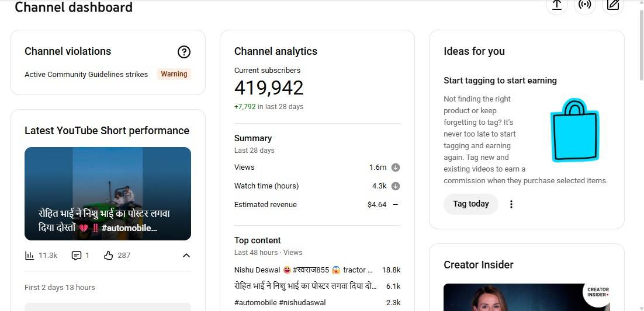The width and height of the screenshot is (644, 311).
Task: Open the top content video with 6.1k views
Action: point(305,286)
